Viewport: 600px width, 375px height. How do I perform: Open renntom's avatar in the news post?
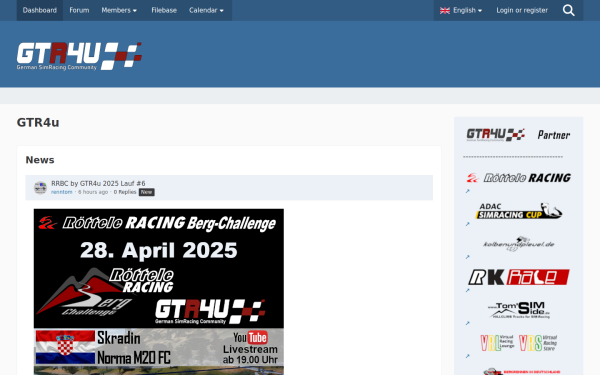tap(40, 188)
